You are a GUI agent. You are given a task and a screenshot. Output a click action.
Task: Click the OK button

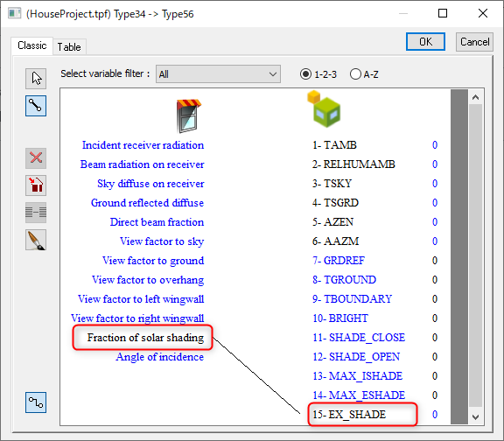(x=425, y=42)
